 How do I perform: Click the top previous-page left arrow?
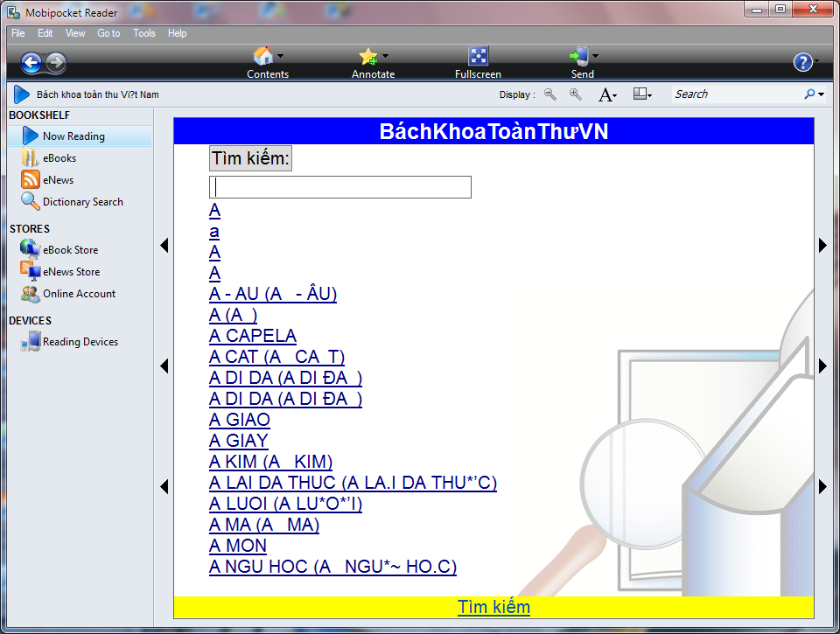(164, 246)
